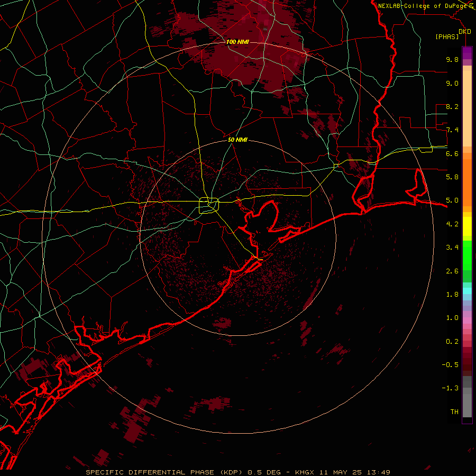The width and height of the screenshot is (476, 476).
Task: Click the 4.2 scale value
Action: 452,224
